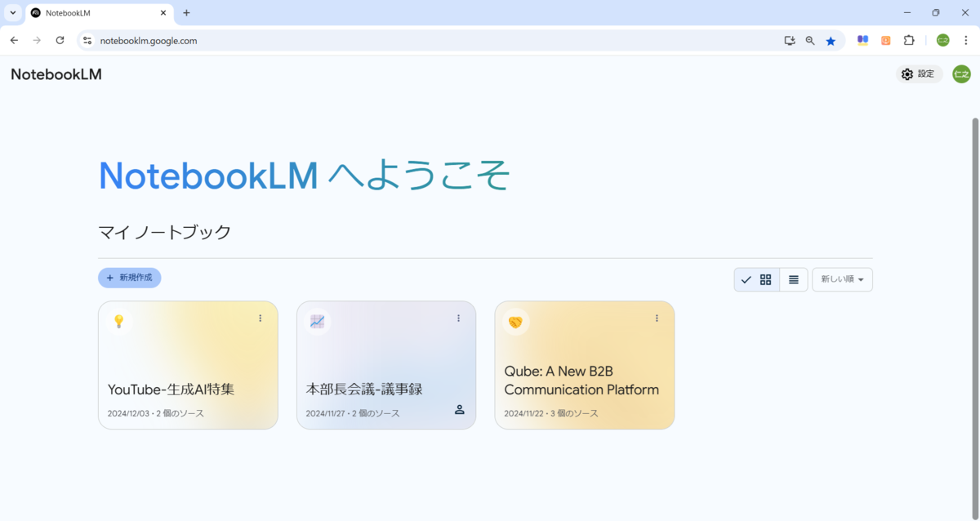980x521 pixels.
Task: Click the 新規作成 button
Action: 129,278
